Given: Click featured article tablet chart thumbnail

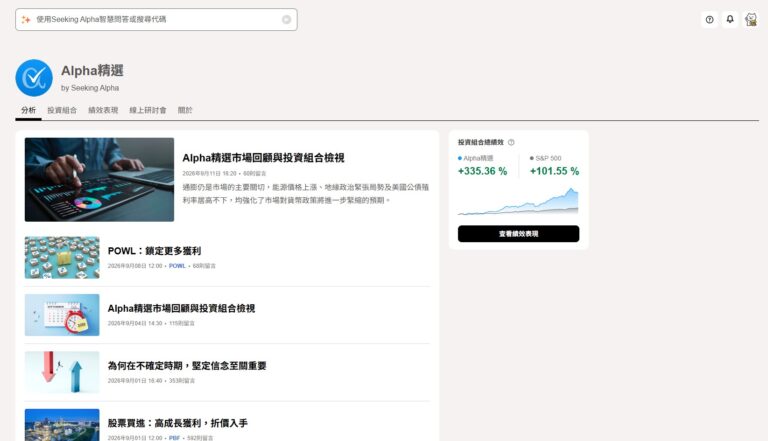Looking at the screenshot, I should [99, 179].
